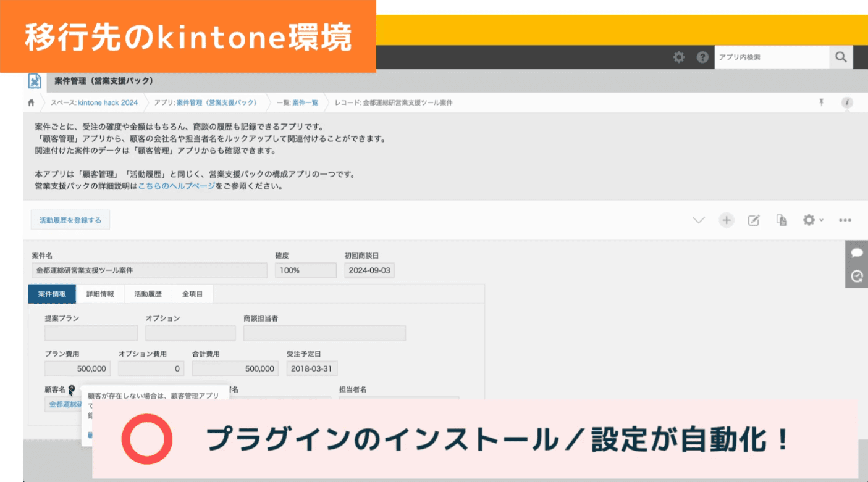Add a new record with the plus icon
The height and width of the screenshot is (482, 868).
[x=727, y=220]
